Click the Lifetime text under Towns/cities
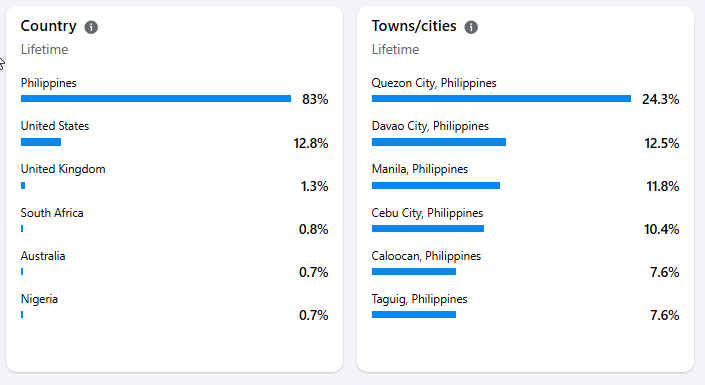The image size is (705, 385). 395,49
